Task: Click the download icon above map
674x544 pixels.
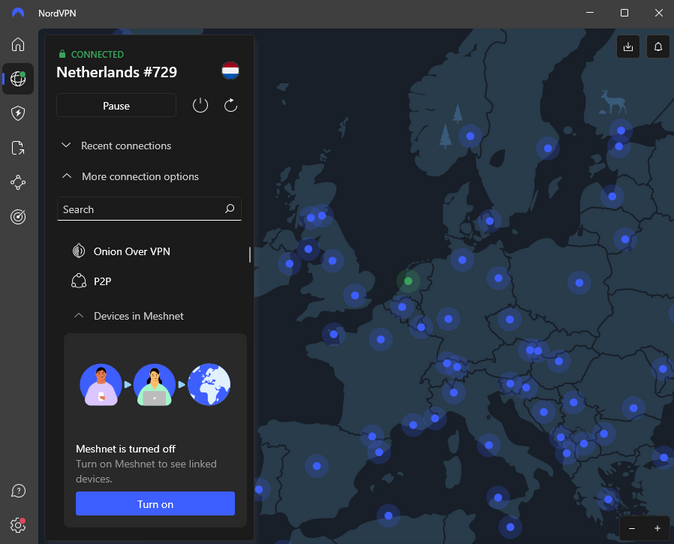Action: 628,46
